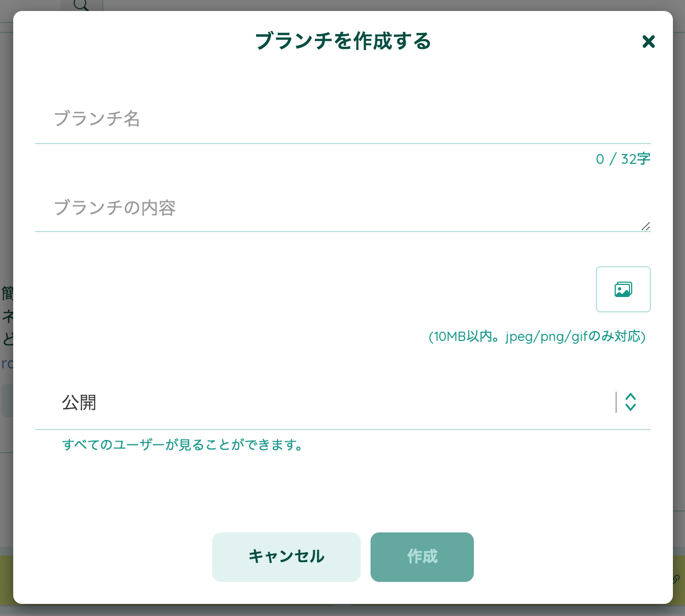
Task: Grab the textarea resize handle
Action: click(x=646, y=226)
